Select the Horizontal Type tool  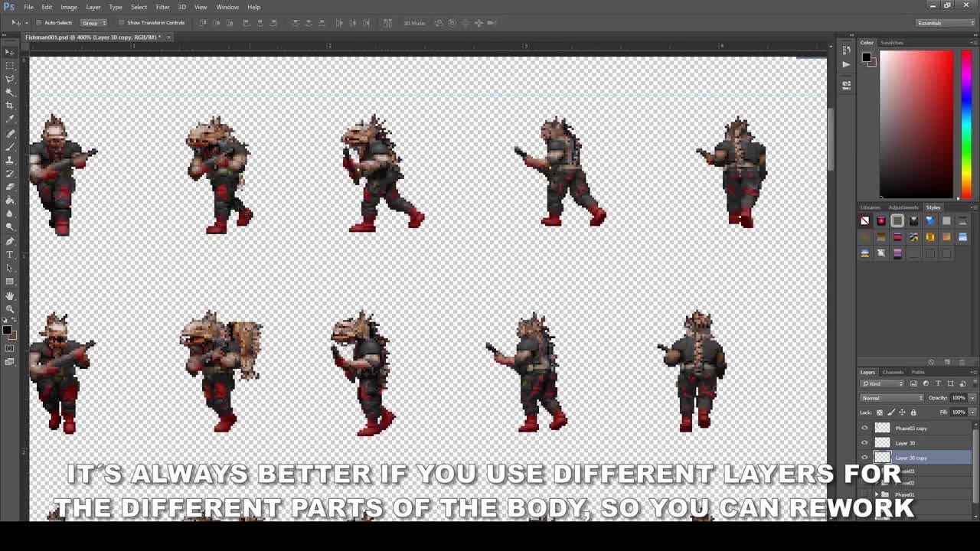[x=10, y=255]
